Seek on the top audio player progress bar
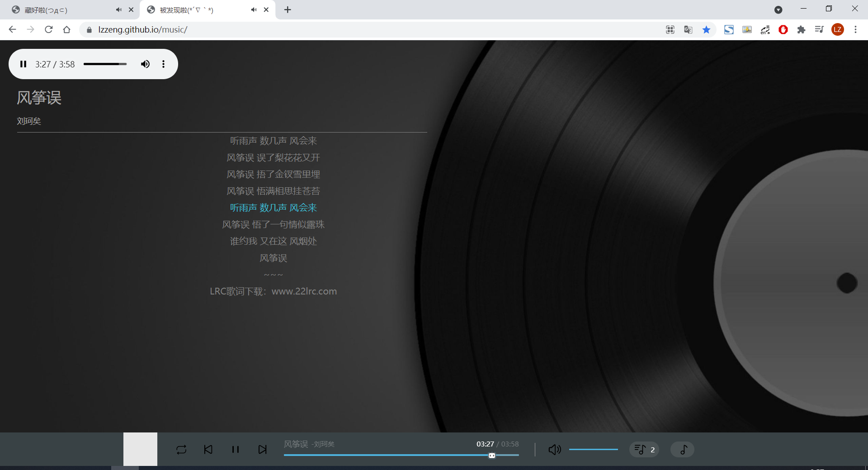Screen dimensions: 868x470 tap(105, 64)
